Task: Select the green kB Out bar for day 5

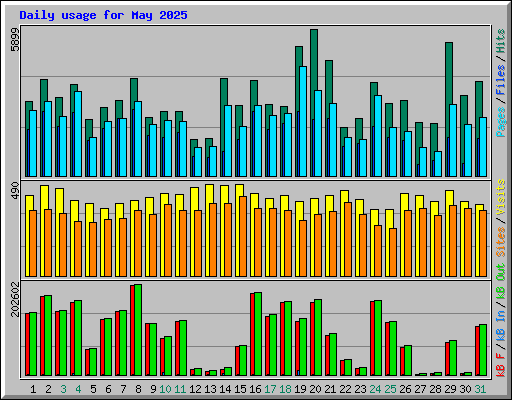Action: (x=93, y=362)
